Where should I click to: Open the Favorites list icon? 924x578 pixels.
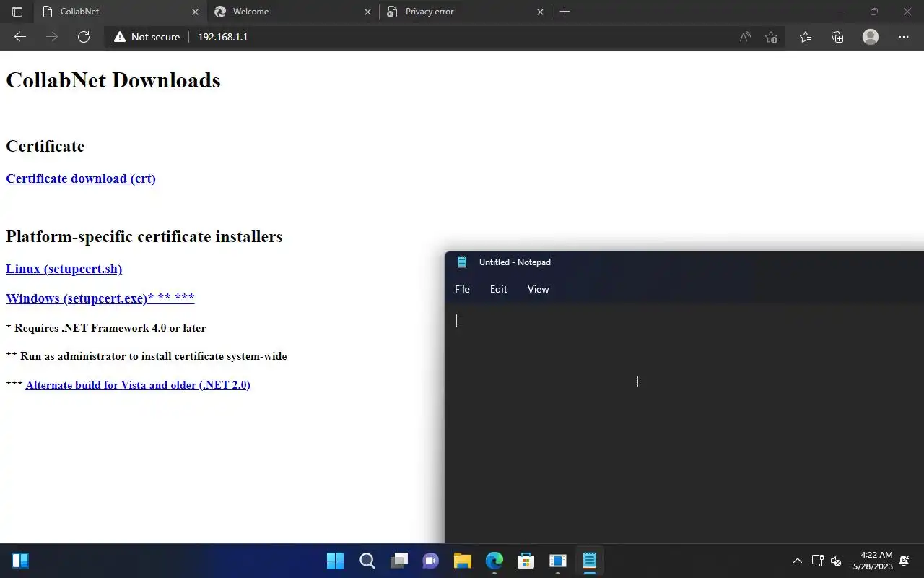[806, 37]
